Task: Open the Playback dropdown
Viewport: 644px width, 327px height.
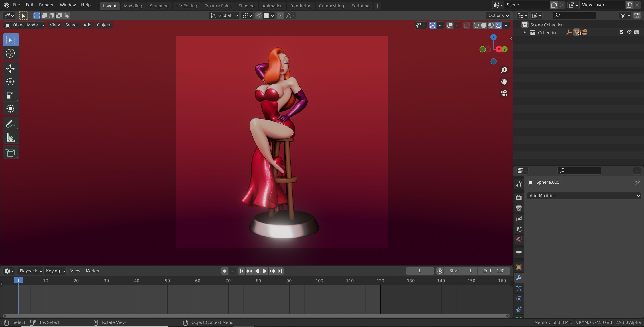Action: 30,271
